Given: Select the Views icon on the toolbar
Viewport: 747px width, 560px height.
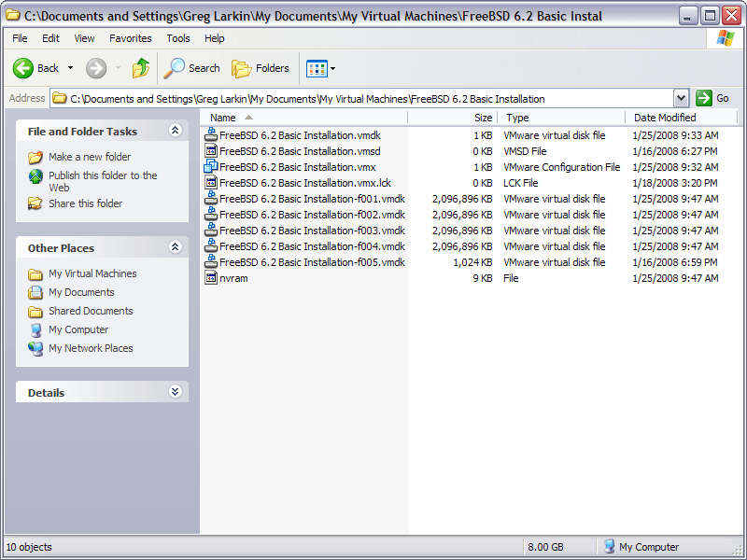Looking at the screenshot, I should (315, 68).
